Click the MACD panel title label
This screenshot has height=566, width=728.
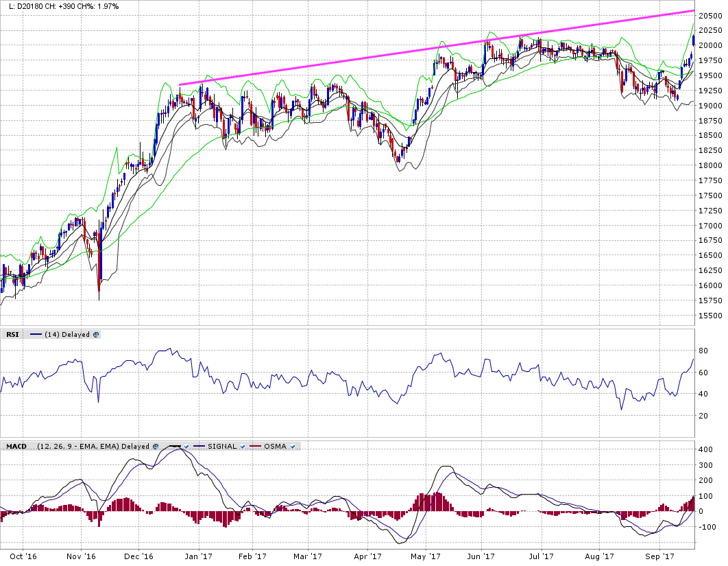click(16, 447)
